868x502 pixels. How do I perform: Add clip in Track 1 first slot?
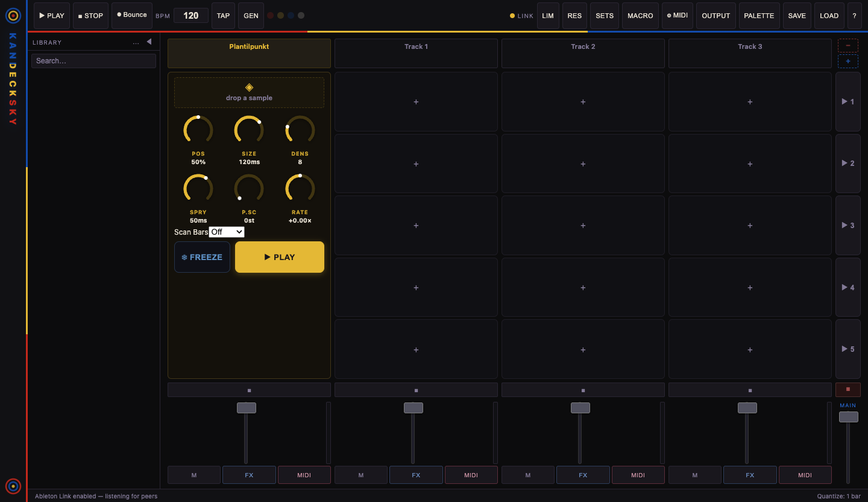(x=416, y=102)
